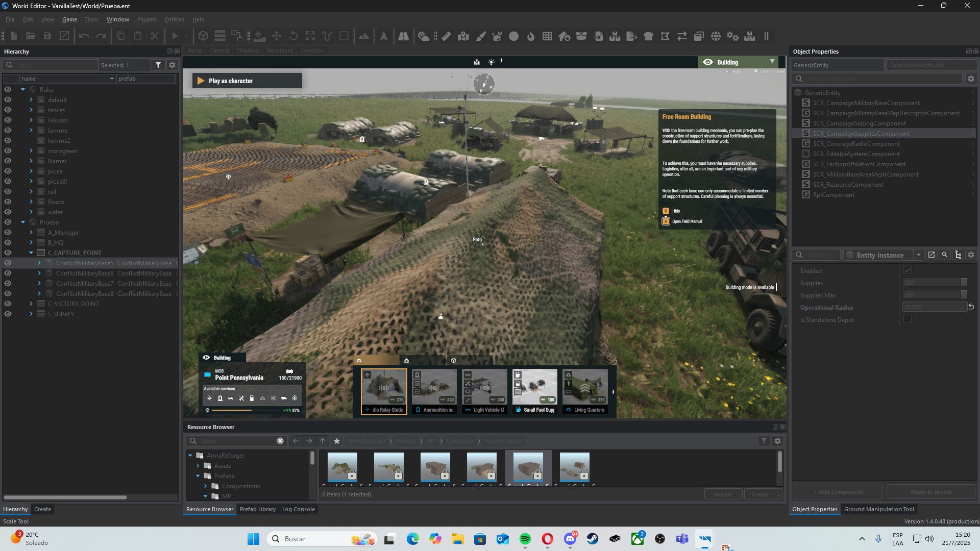
Task: Open the Plugins menu
Action: (x=146, y=19)
